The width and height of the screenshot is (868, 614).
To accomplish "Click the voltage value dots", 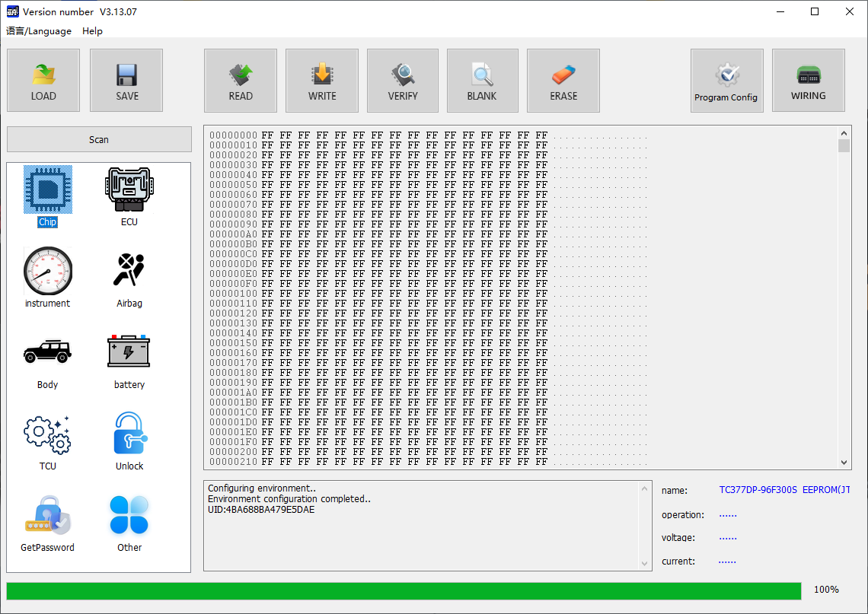I will click(727, 538).
